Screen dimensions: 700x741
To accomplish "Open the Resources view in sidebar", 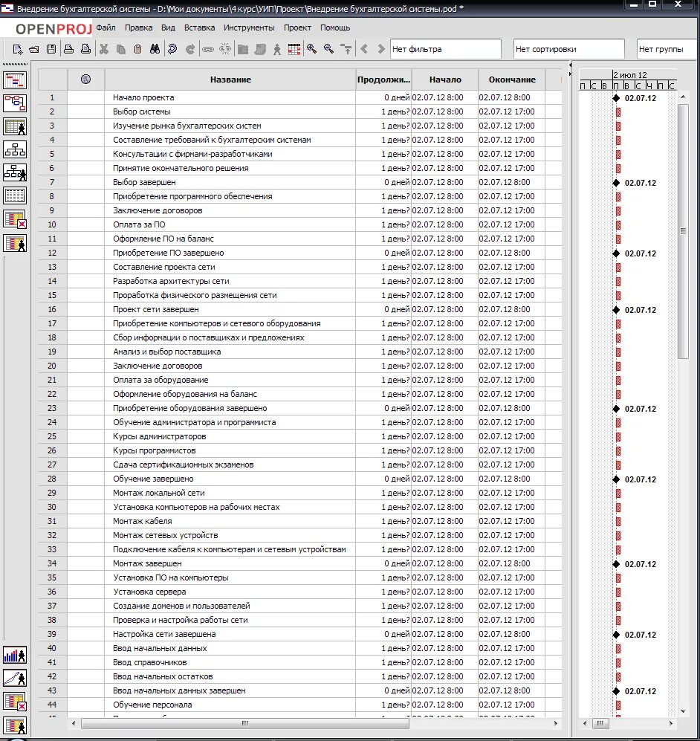I will 15,126.
